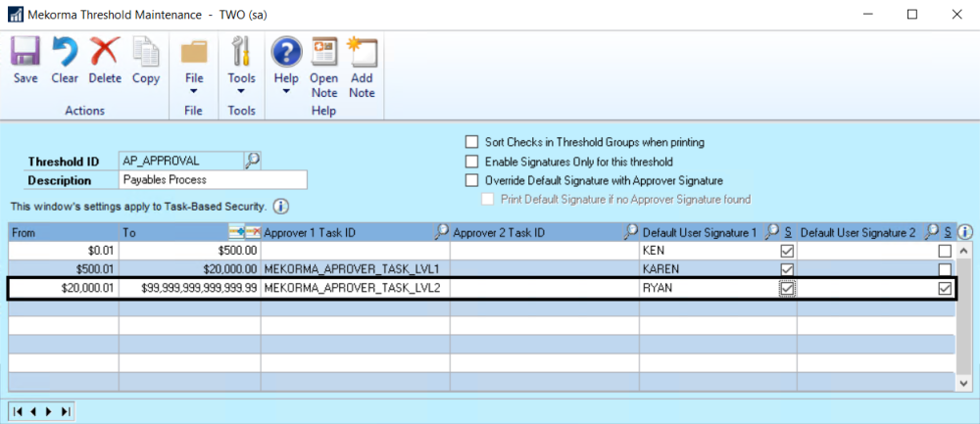Click MEKORMA_APROVER_TASK_LVL1 cell
The image size is (980, 424).
[x=356, y=269]
